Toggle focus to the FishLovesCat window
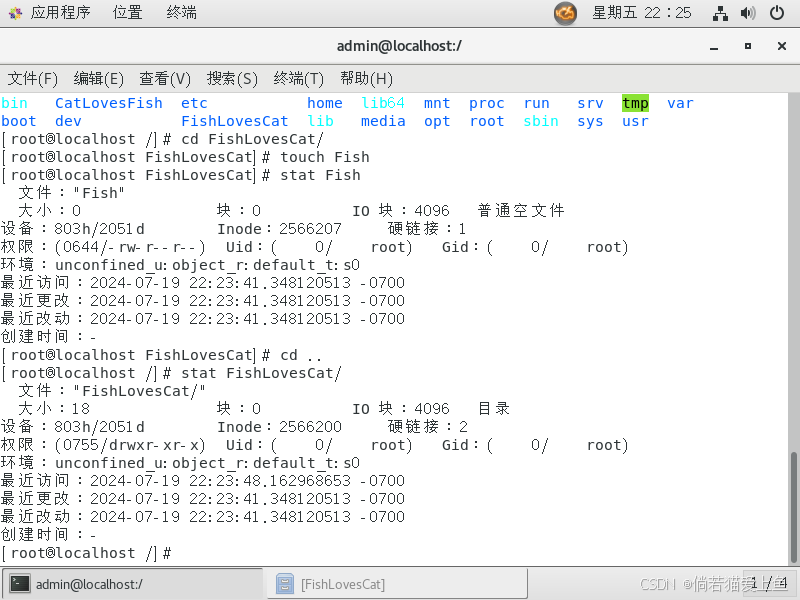800x600 pixels. click(x=340, y=585)
